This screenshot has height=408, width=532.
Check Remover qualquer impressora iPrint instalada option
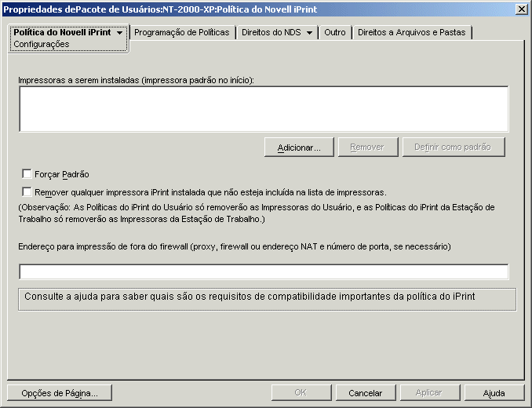click(x=27, y=192)
